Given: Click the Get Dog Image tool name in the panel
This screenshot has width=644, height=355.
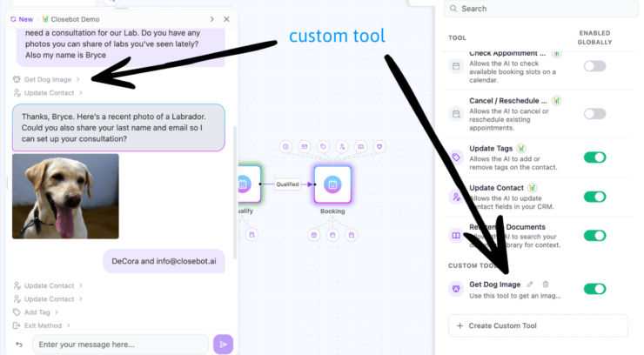Looking at the screenshot, I should pos(495,285).
